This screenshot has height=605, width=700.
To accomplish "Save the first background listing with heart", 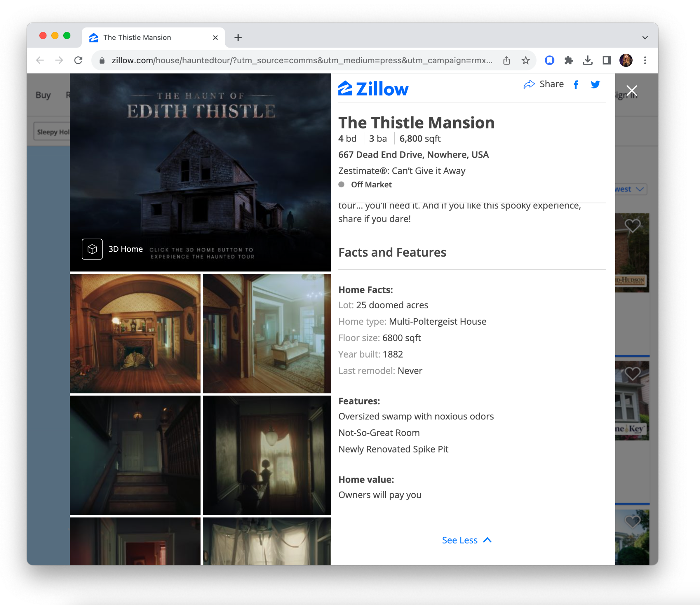I will (x=632, y=226).
